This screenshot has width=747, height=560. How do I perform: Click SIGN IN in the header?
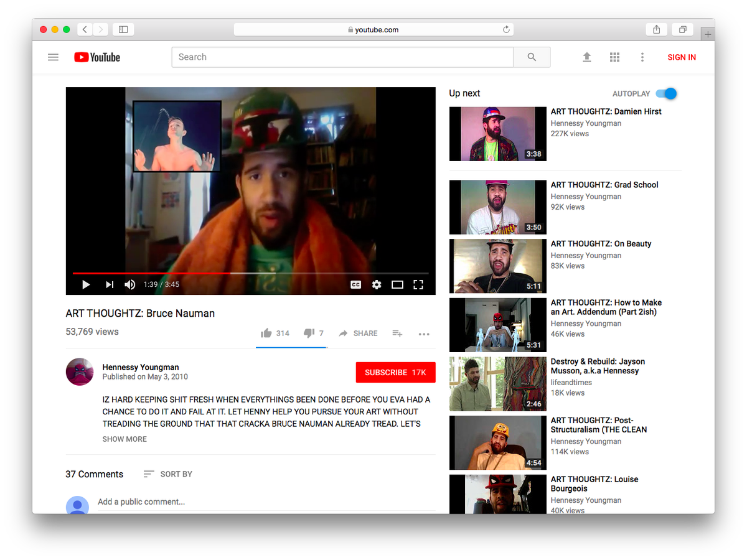(682, 57)
